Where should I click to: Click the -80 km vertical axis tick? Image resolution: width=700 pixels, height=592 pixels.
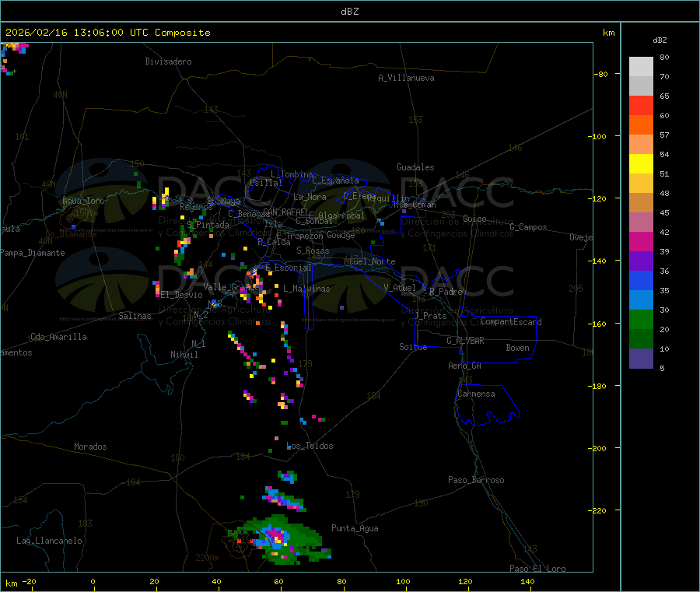(601, 74)
